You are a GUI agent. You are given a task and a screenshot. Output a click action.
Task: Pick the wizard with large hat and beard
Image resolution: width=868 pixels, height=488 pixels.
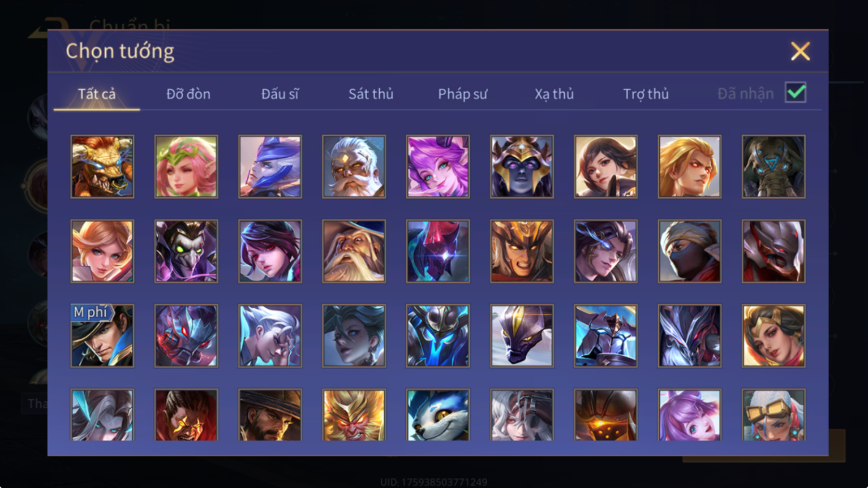pyautogui.click(x=354, y=251)
